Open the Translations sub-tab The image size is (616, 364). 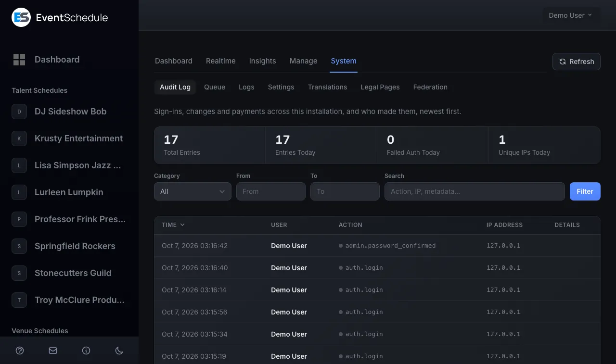328,87
